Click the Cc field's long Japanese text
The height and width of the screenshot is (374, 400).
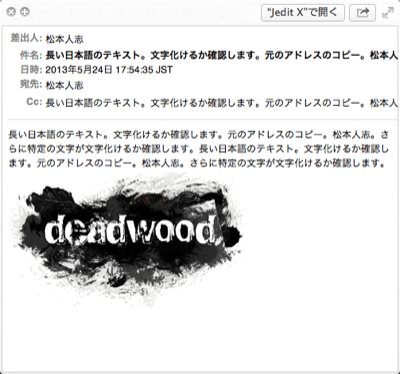coord(222,103)
